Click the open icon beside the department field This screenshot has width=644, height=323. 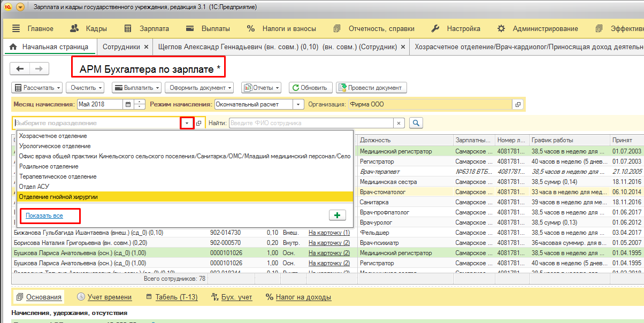[199, 123]
